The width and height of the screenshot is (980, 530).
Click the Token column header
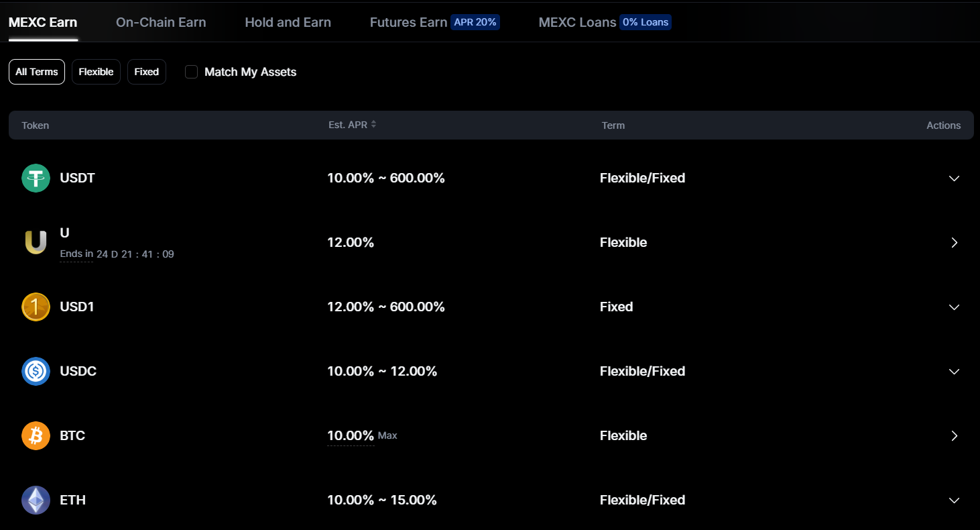click(x=36, y=125)
